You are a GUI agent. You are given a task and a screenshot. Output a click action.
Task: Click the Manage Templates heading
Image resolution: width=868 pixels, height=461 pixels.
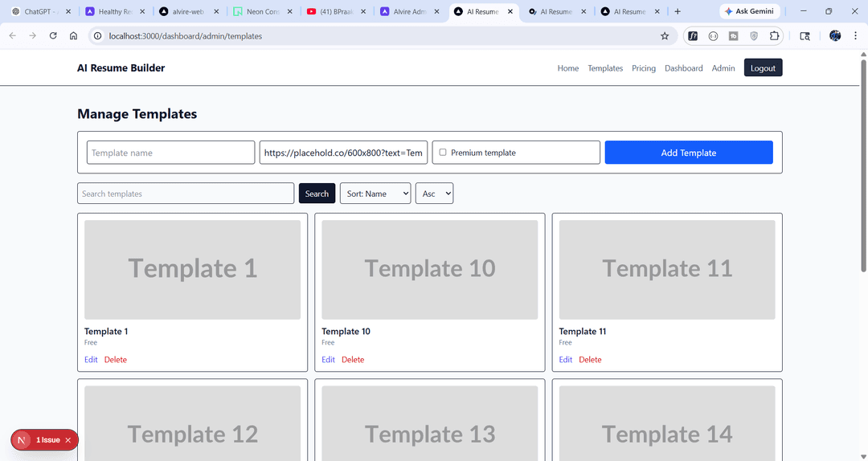point(137,114)
